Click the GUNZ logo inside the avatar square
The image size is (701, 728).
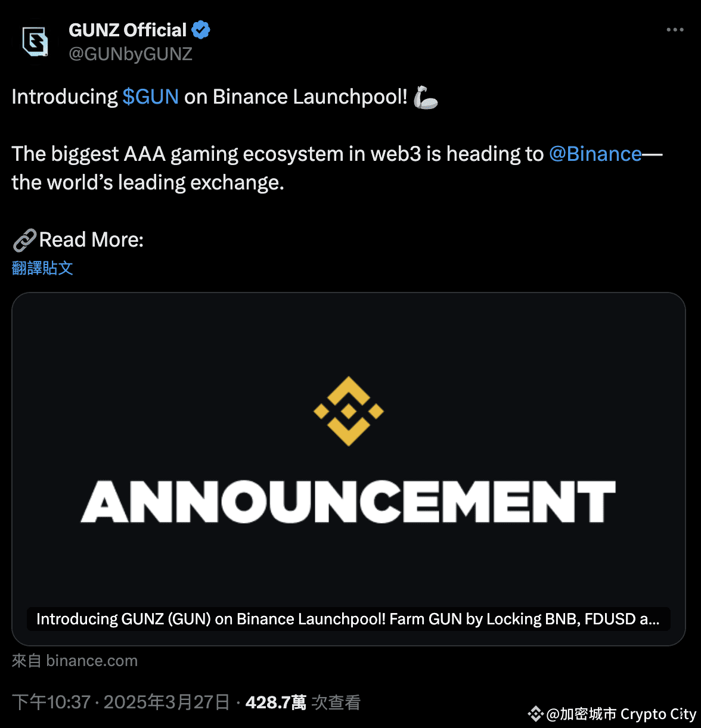tap(34, 42)
